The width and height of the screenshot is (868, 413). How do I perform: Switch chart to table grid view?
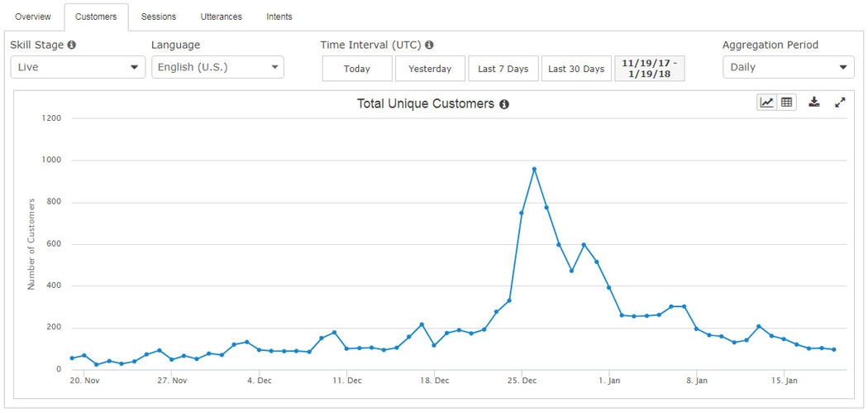[787, 103]
